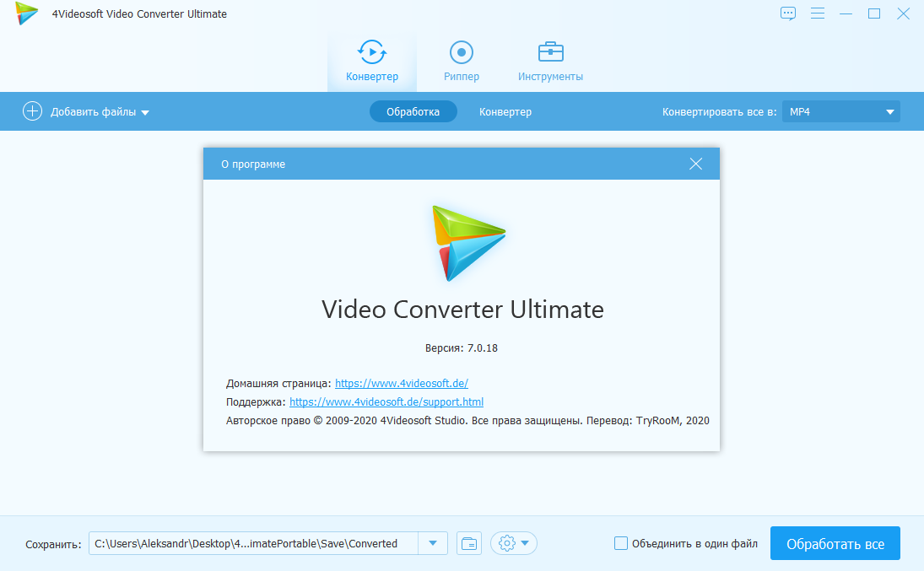Expand the save path dropdown arrow
This screenshot has height=571, width=924.
tap(433, 543)
